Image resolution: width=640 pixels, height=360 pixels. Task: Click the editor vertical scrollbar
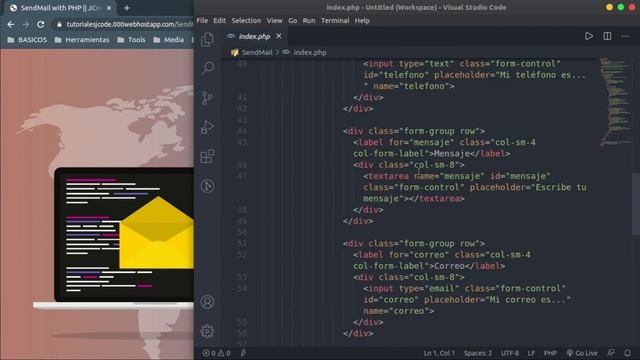[636, 203]
